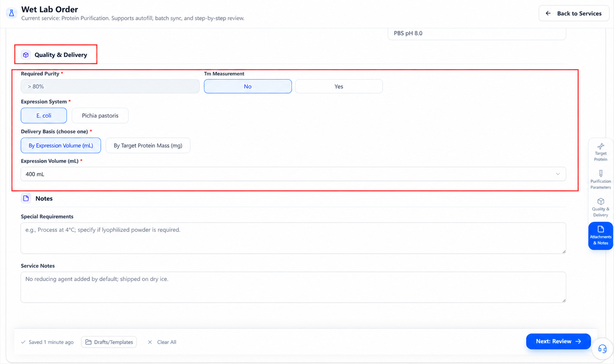This screenshot has width=614, height=364.
Task: Click the PBS pH 8.0 buffer field
Action: pos(477,34)
